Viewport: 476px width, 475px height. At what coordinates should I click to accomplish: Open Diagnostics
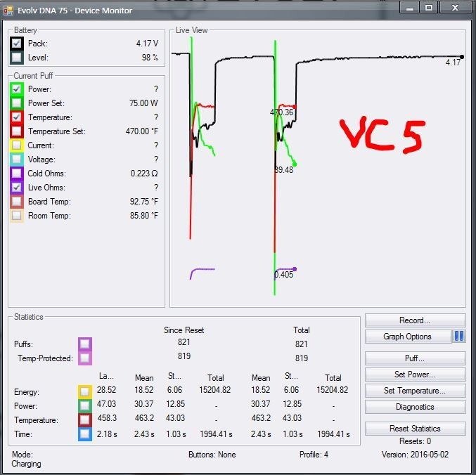(415, 407)
